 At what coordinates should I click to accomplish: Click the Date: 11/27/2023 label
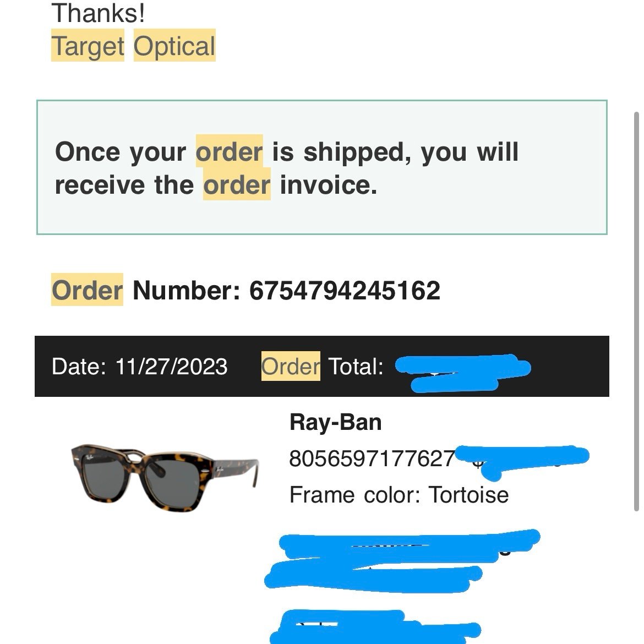[x=139, y=367]
